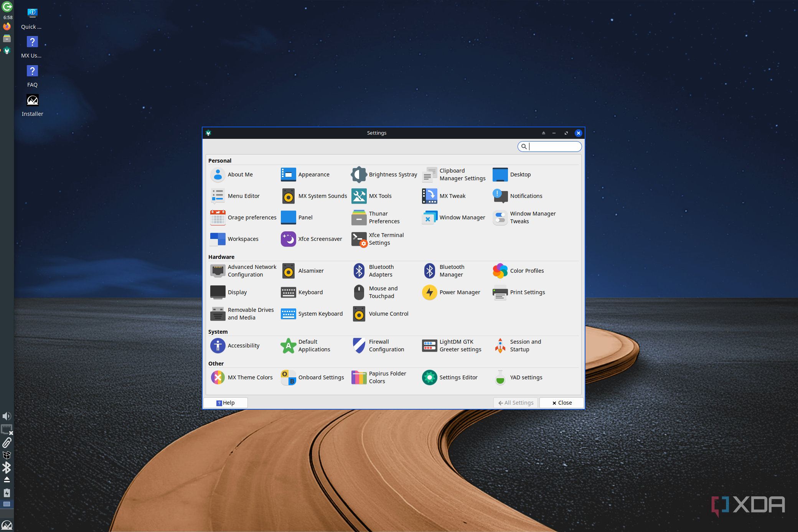Open YAD settings
Viewport: 798px width, 532px height.
point(518,377)
